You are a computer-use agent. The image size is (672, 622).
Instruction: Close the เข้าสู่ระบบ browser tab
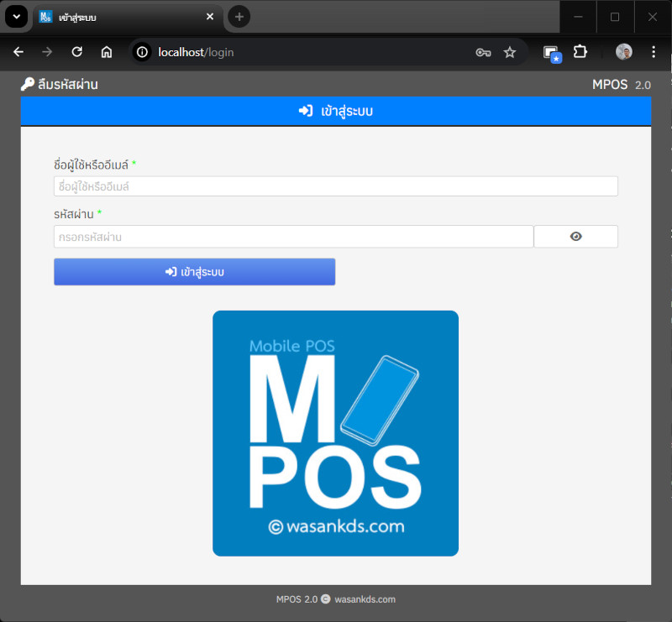coord(210,17)
